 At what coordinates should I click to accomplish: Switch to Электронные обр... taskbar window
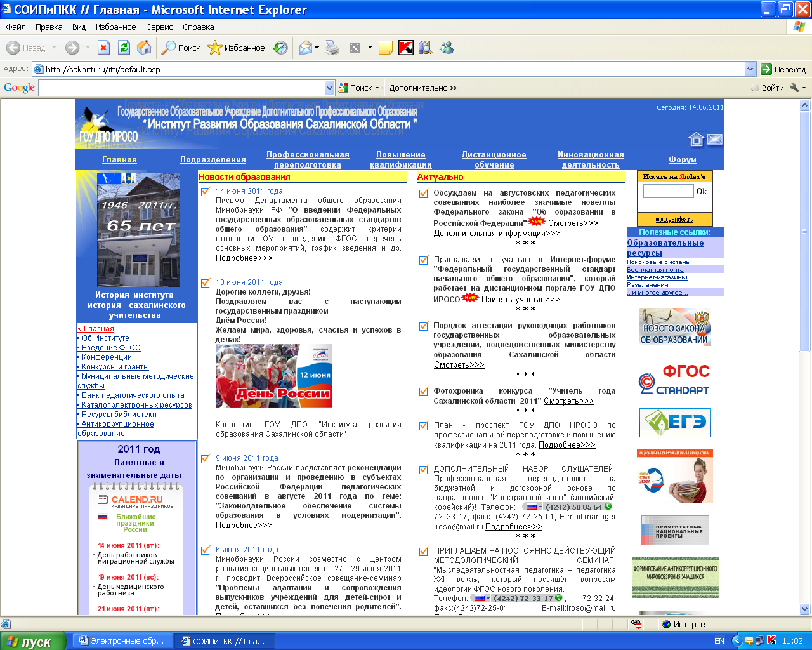(x=121, y=641)
